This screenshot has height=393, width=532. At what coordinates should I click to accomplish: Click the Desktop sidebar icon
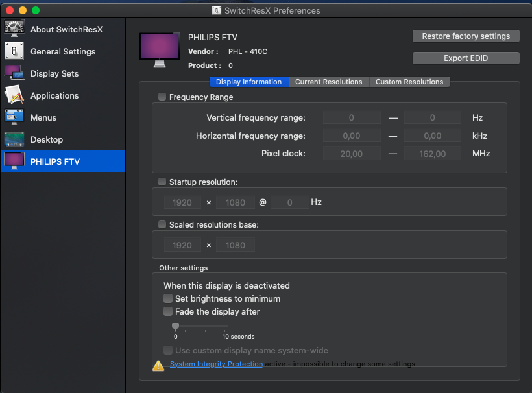click(x=14, y=139)
